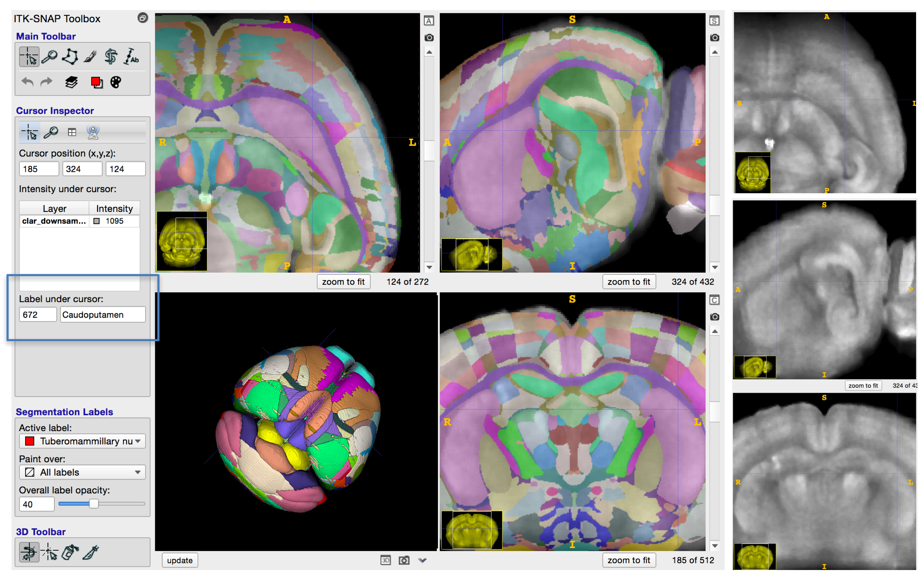Open the Layer Inspector stack icon
Image resolution: width=924 pixels, height=579 pixels.
click(71, 82)
